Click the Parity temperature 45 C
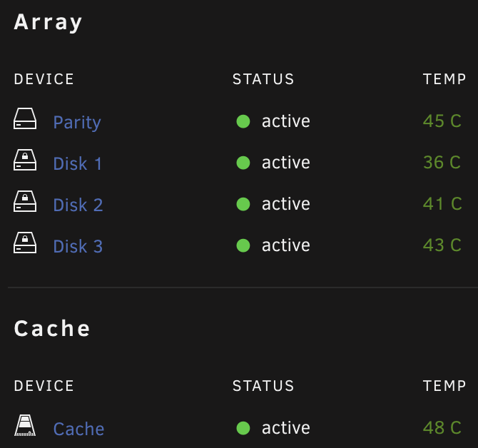The image size is (478, 448). pyautogui.click(x=442, y=121)
